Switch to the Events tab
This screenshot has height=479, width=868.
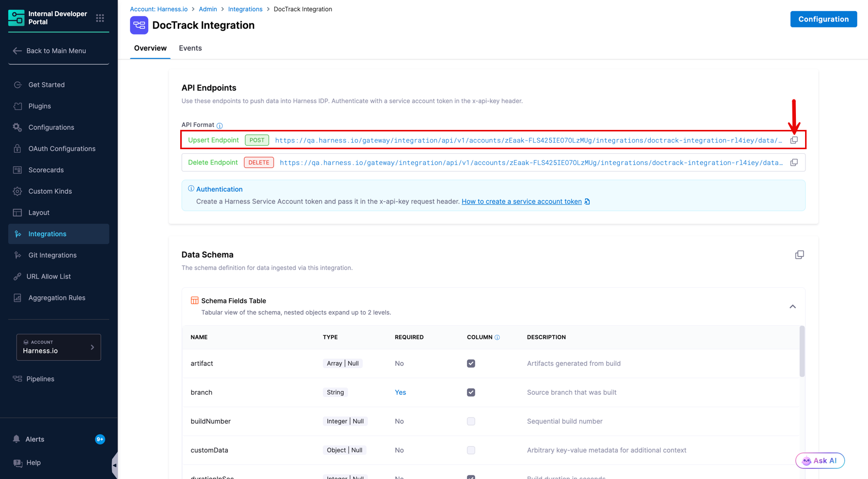click(190, 48)
